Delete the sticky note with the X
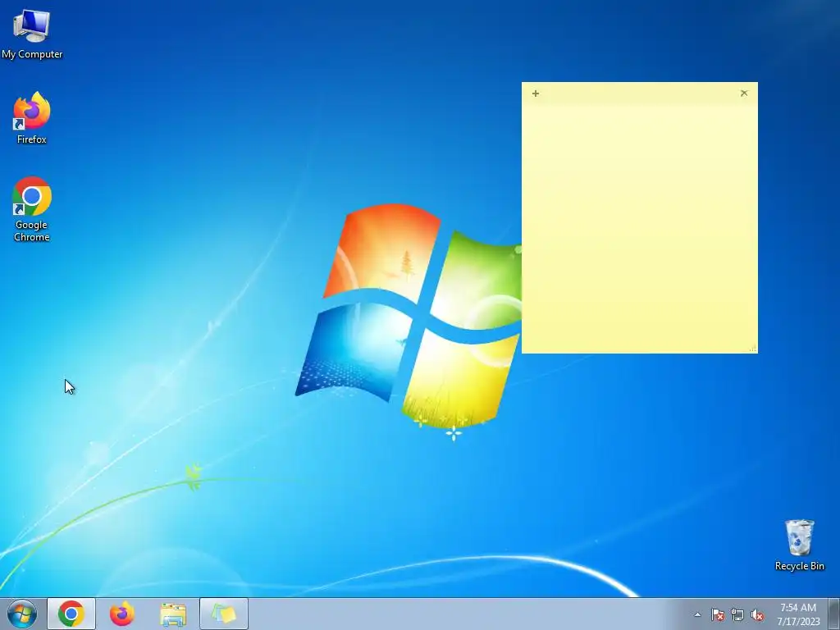This screenshot has width=840, height=630. tap(743, 94)
